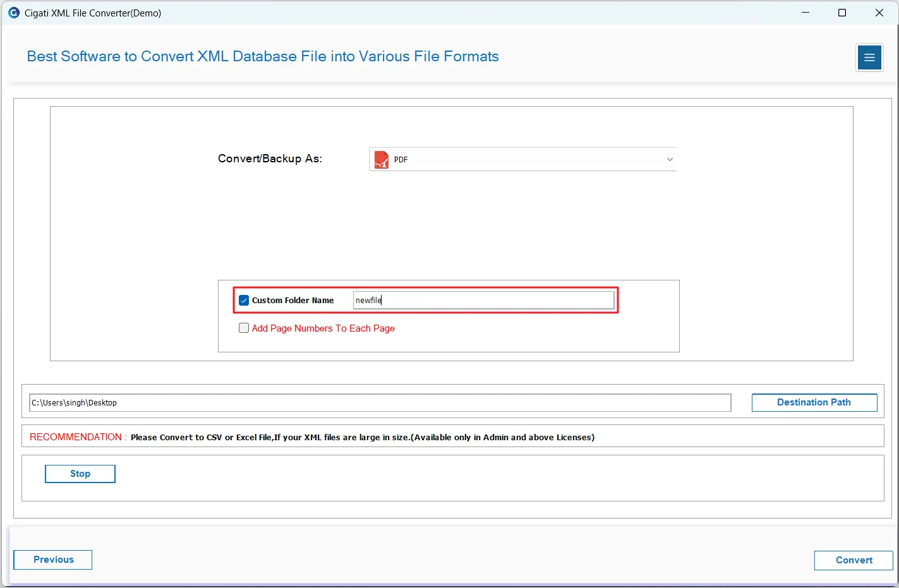Expand the Convert/Backup As dropdown arrow
899x588 pixels.
pos(670,160)
